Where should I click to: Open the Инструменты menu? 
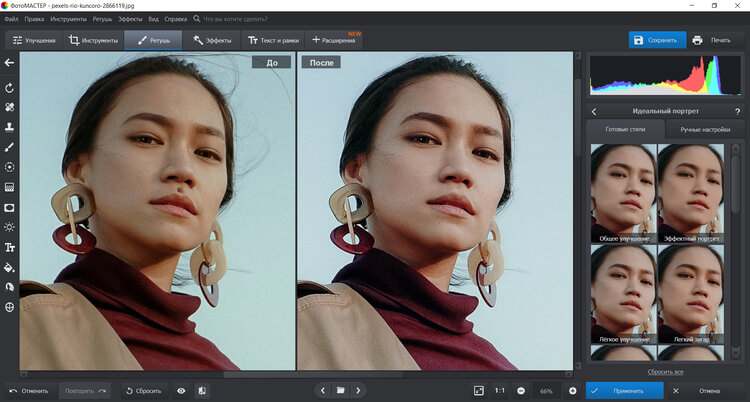(68, 19)
